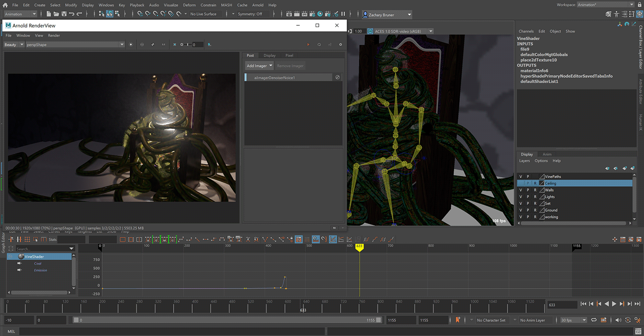Open the Script Editor icon at bottom right
The width and height of the screenshot is (644, 336).
point(638,331)
